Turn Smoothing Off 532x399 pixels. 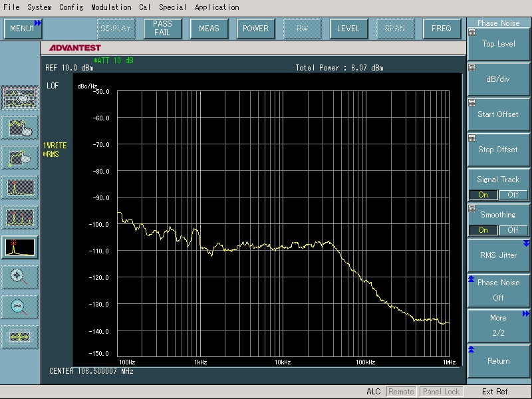pos(513,230)
